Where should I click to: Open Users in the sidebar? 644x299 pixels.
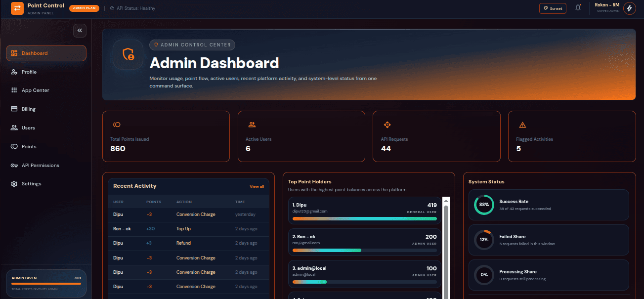click(46, 128)
